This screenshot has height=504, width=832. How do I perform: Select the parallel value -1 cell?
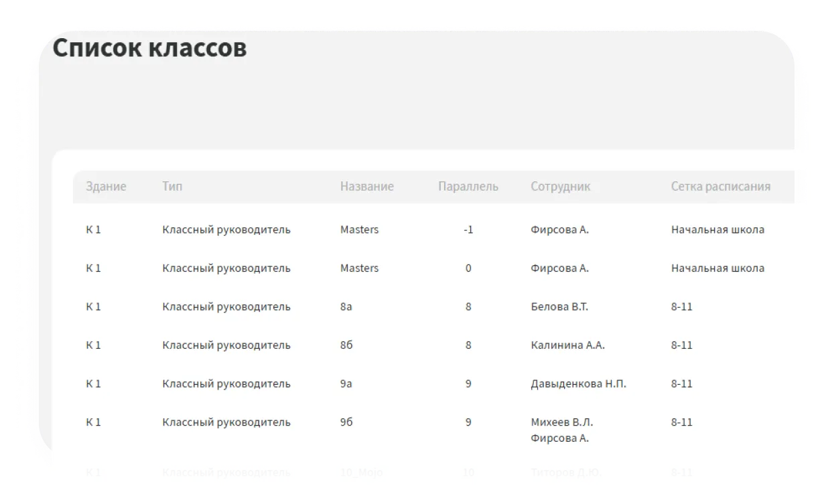[468, 230]
